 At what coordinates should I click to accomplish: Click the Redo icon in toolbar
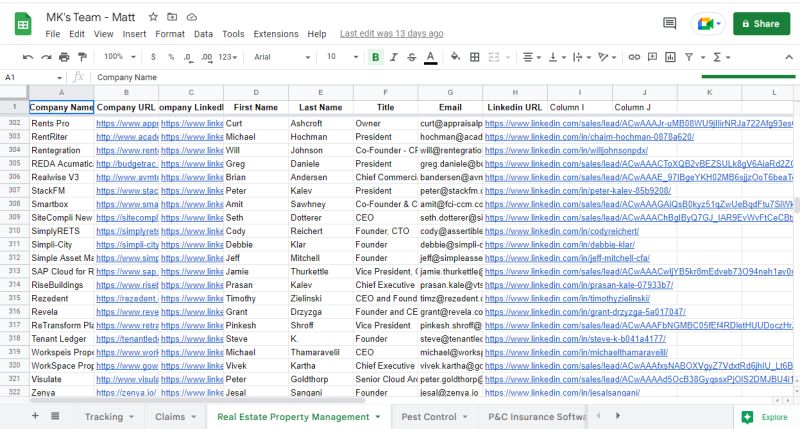pyautogui.click(x=46, y=57)
